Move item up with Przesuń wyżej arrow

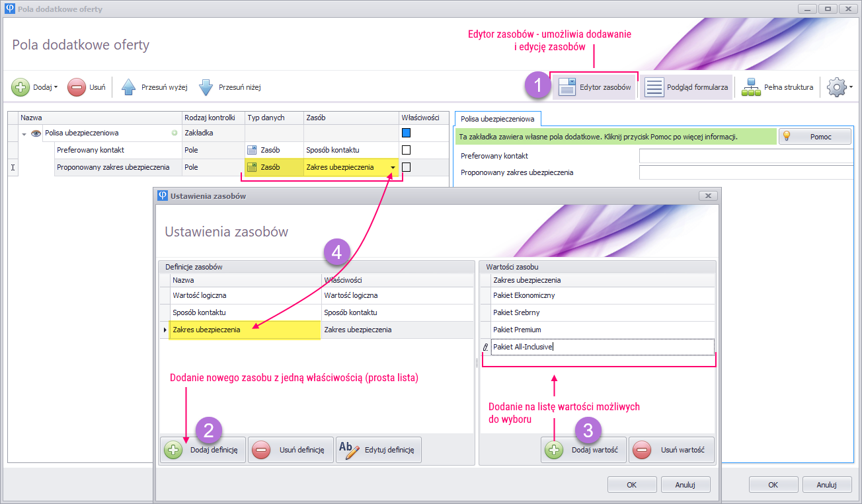point(129,87)
